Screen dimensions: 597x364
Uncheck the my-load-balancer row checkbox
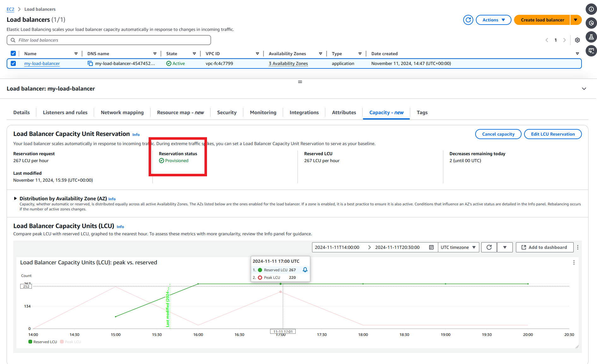pos(13,63)
